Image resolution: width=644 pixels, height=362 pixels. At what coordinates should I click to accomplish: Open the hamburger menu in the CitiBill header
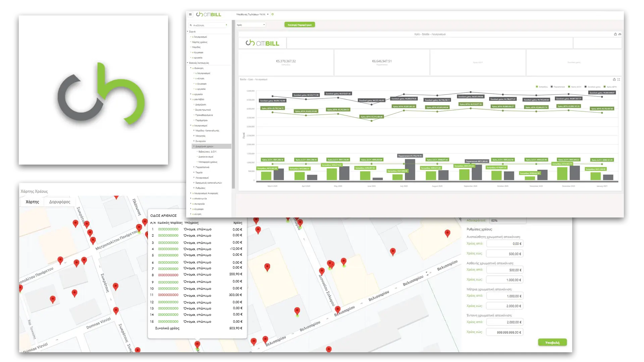(190, 14)
